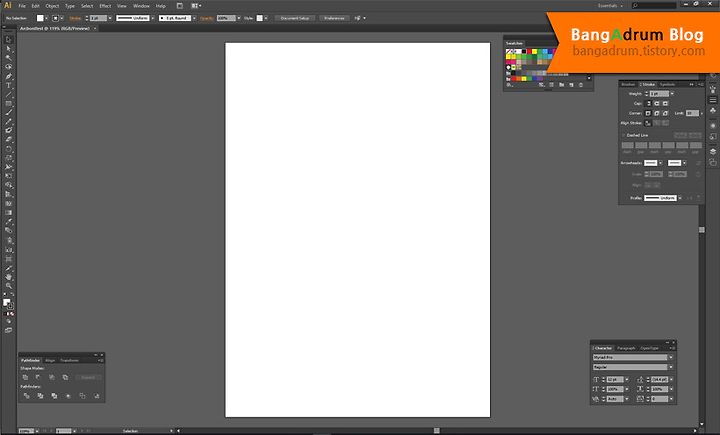Click the Expand button in the Pathfinder panel
720x435 pixels.
tap(88, 378)
